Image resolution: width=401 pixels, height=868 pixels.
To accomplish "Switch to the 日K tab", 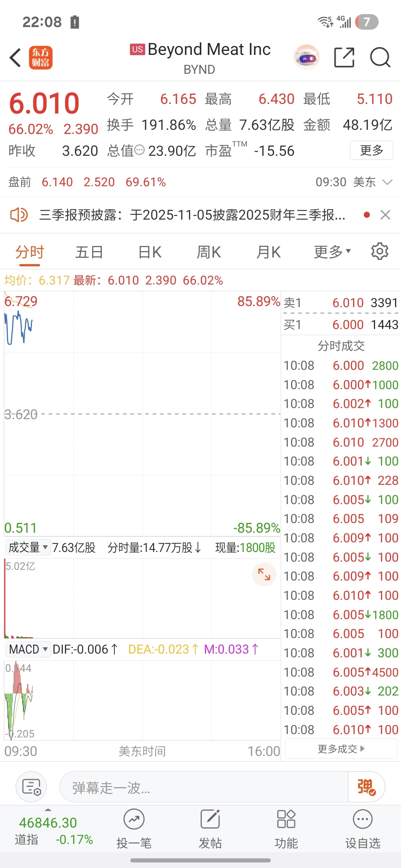I will point(150,252).
